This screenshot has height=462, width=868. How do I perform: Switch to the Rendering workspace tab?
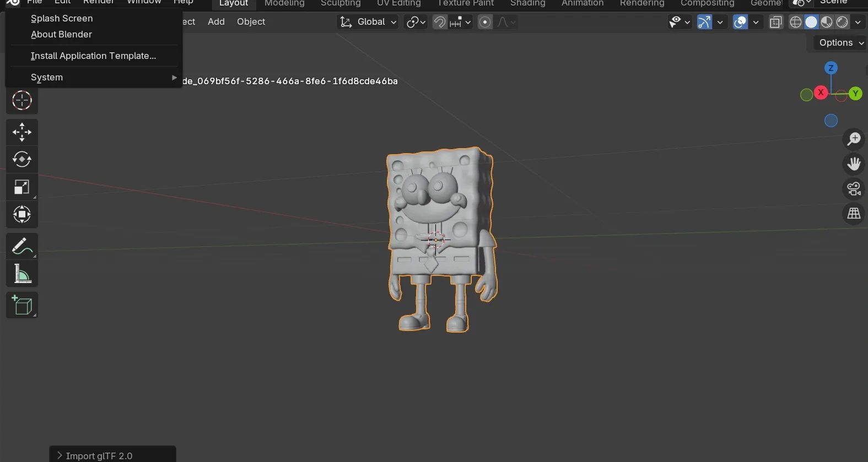[642, 3]
